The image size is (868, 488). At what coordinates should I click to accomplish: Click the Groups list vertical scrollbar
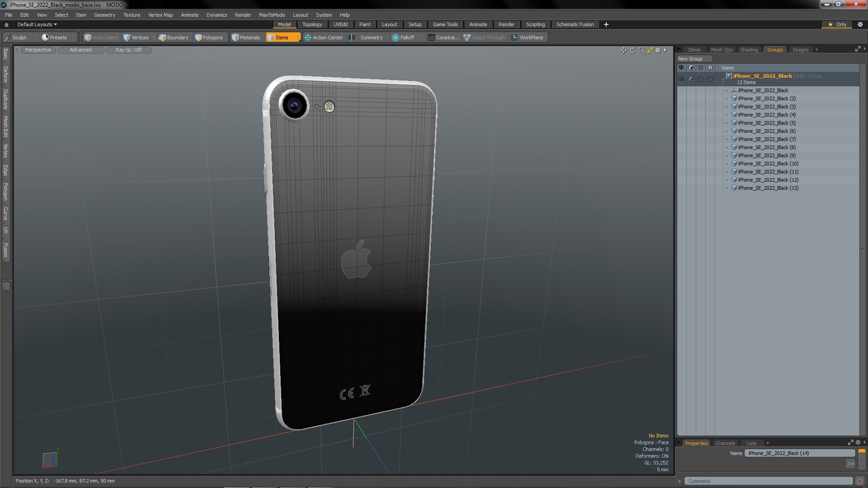coord(863,249)
